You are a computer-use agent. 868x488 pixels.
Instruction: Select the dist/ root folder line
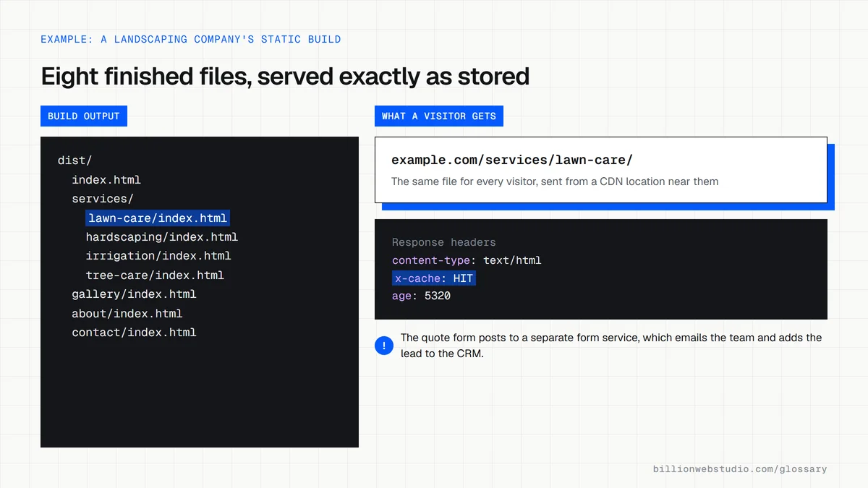(x=75, y=160)
